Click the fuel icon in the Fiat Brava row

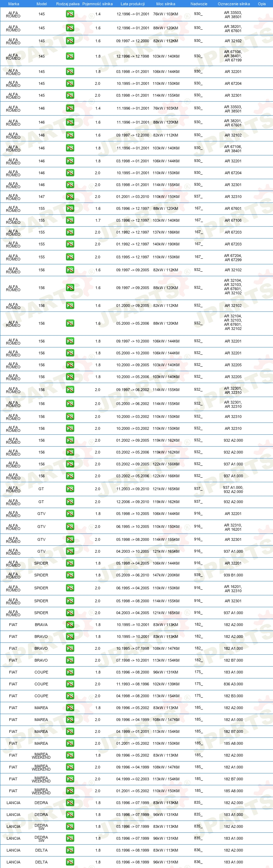click(70, 625)
